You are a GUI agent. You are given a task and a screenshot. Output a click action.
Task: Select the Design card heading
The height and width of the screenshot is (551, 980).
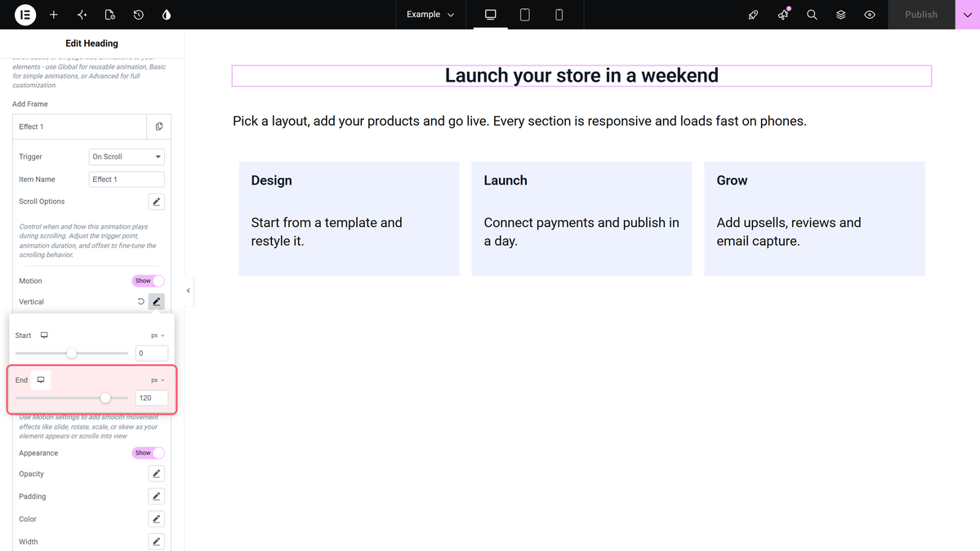(272, 180)
